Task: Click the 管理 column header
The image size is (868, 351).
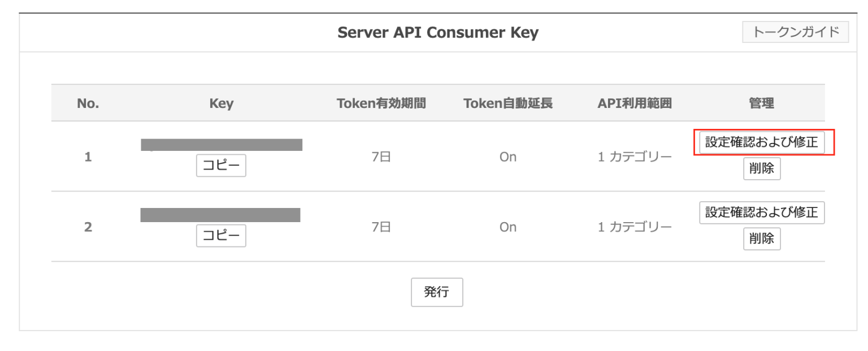Action: pos(761,103)
